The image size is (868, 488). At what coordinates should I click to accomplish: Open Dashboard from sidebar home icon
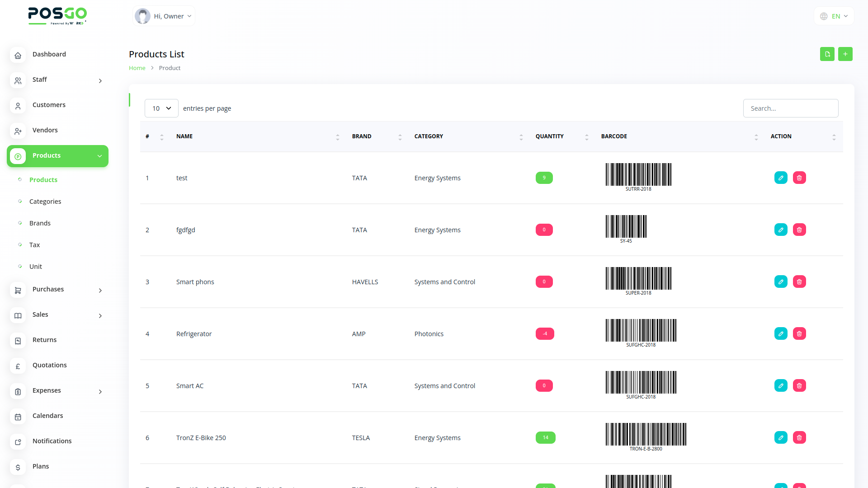click(x=18, y=55)
